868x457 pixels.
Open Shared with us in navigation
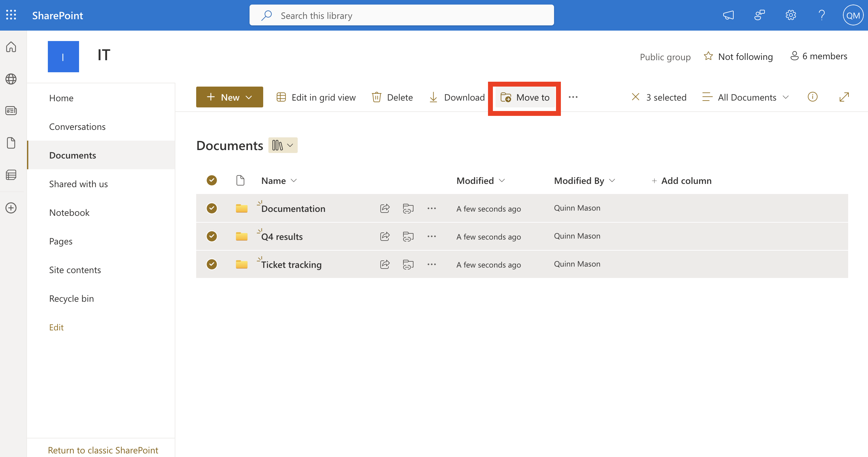tap(78, 184)
